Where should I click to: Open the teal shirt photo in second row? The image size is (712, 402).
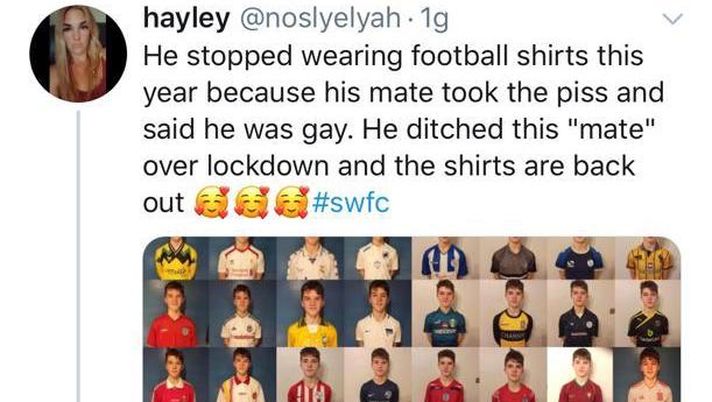pos(445,314)
